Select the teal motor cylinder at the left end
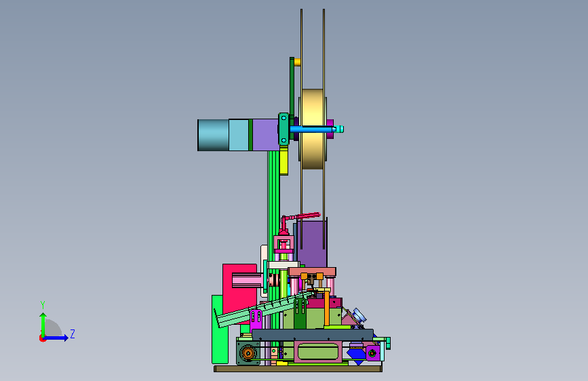 213,135
